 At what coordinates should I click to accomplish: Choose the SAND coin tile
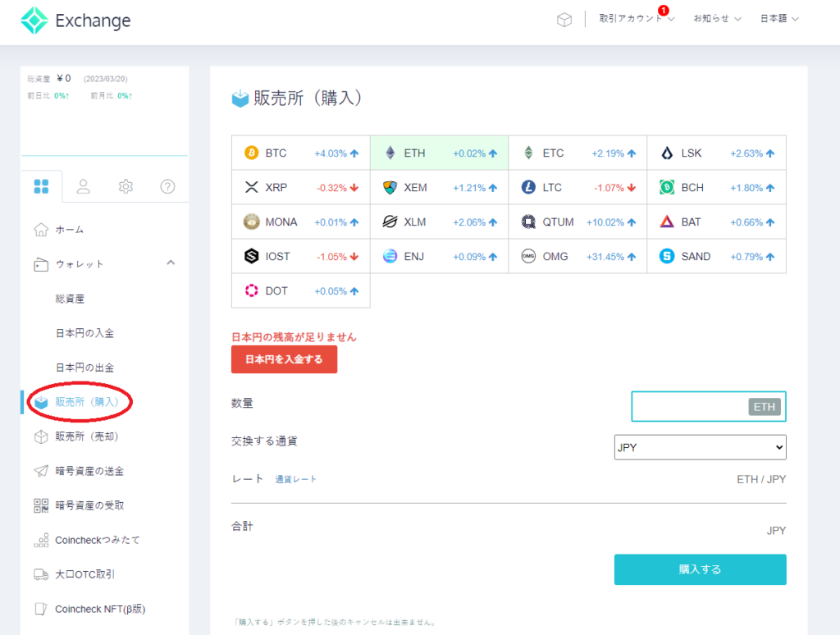click(x=716, y=256)
